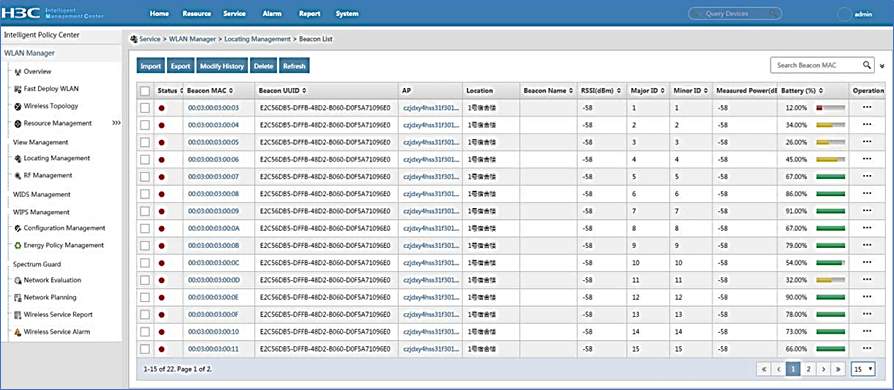Open the RF Management icon
The width and height of the screenshot is (894, 390).
click(18, 176)
